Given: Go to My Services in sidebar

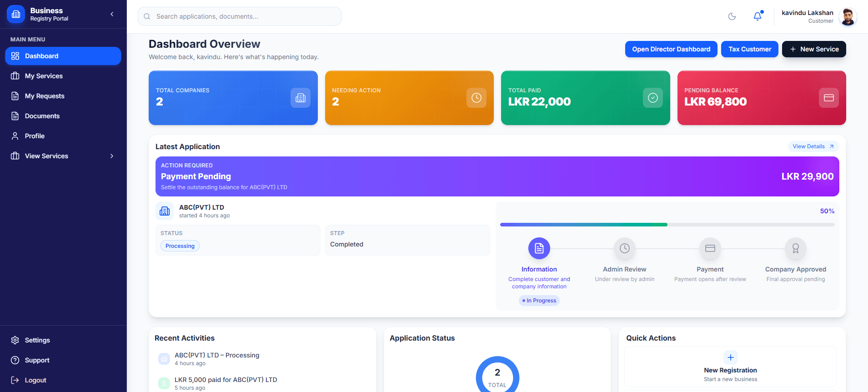Looking at the screenshot, I should [x=63, y=76].
